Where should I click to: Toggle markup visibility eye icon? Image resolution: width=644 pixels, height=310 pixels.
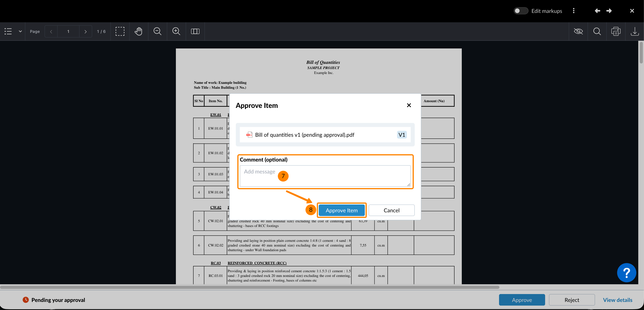point(578,31)
